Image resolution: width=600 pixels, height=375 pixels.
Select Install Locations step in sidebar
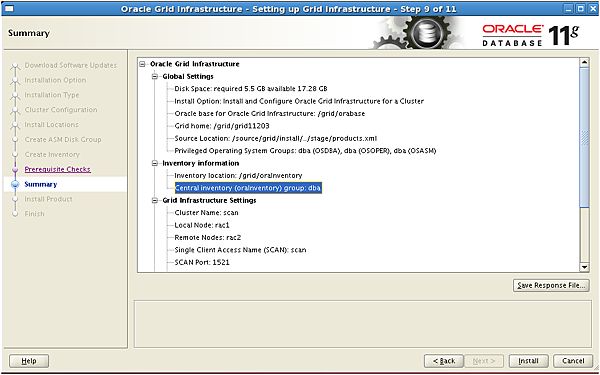52,125
